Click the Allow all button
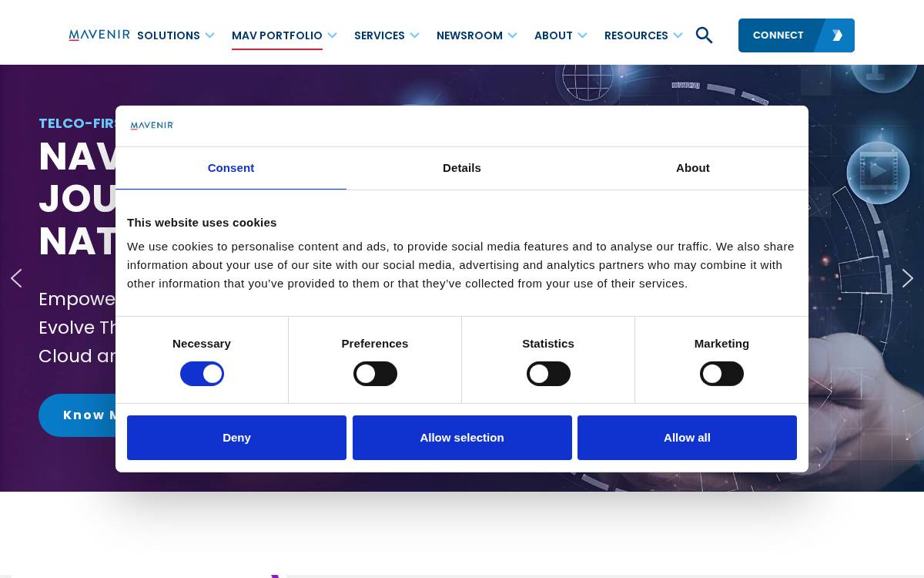Viewport: 924px width, 578px height. coord(687,438)
